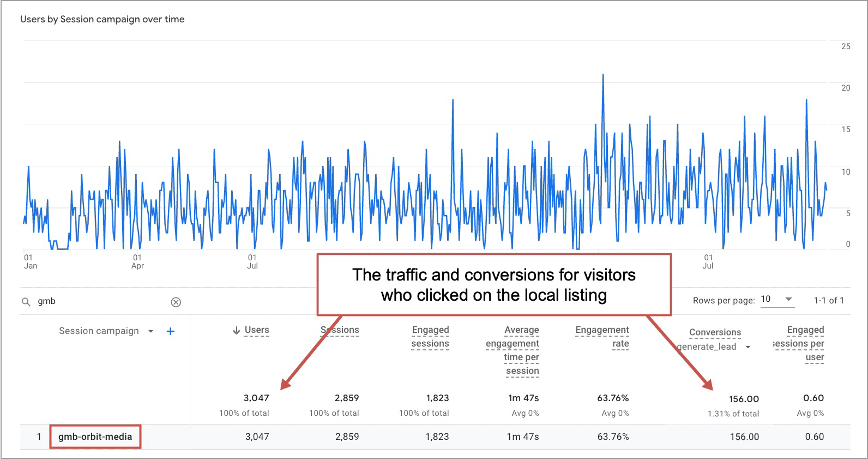Image resolution: width=868 pixels, height=459 pixels.
Task: Click the 1-1 of 1 pagination text
Action: [829, 300]
